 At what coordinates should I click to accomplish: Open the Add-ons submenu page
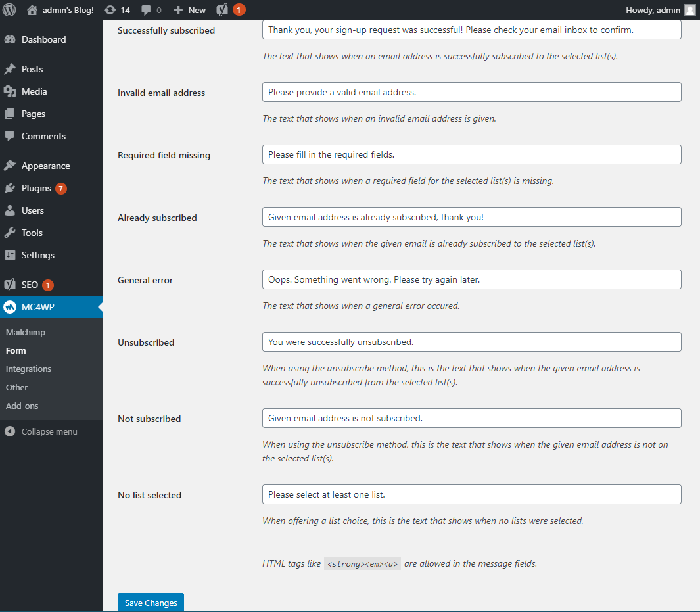tap(22, 406)
